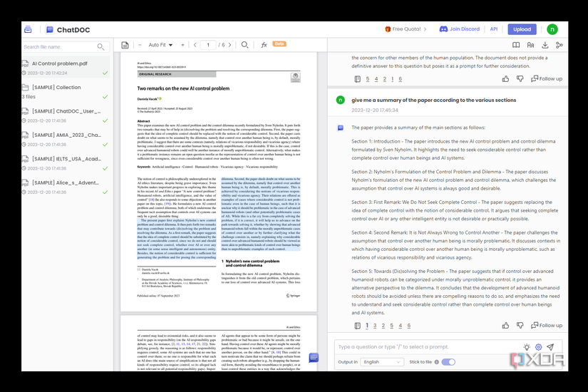Show the lightbulb prompt suggestions
Screen dimensions: 588x392
pos(527,347)
